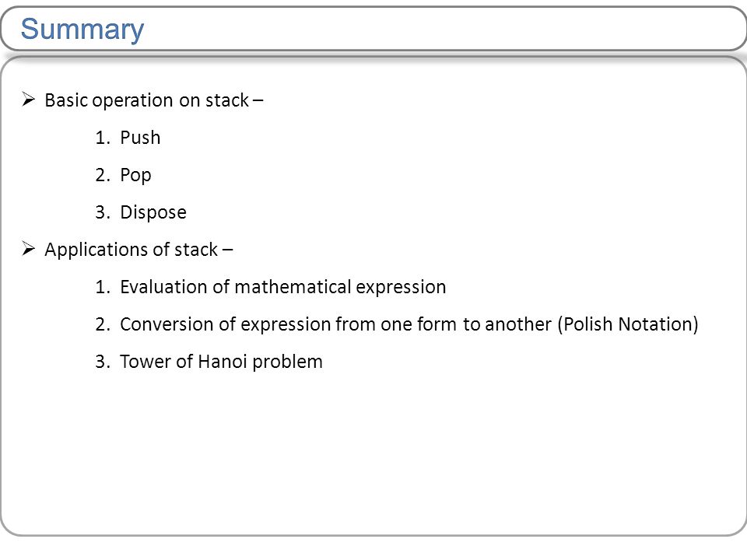Click the '(Polish Notation)' text
Screen dimensions: 747x560
click(628, 324)
